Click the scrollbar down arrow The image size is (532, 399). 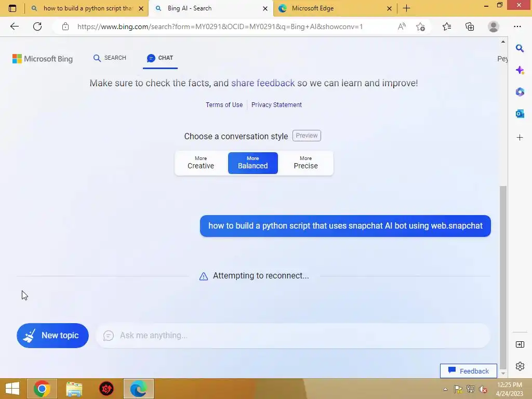pyautogui.click(x=503, y=373)
